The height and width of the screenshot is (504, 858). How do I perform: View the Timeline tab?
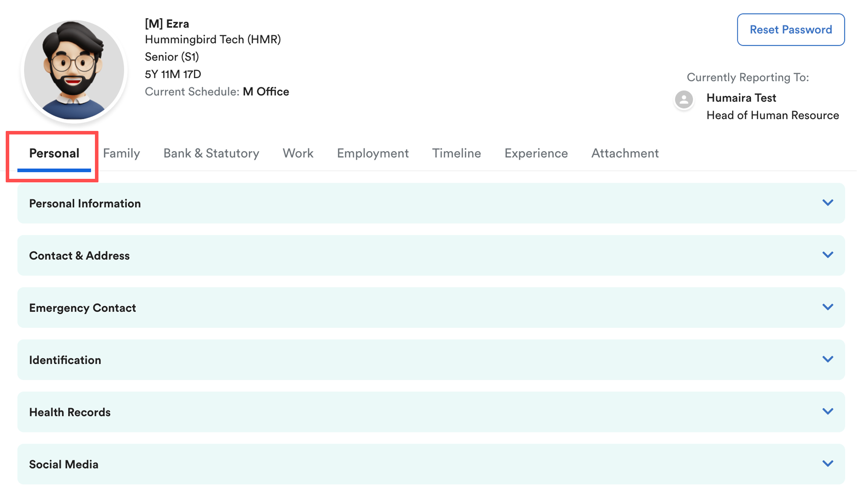coord(456,153)
